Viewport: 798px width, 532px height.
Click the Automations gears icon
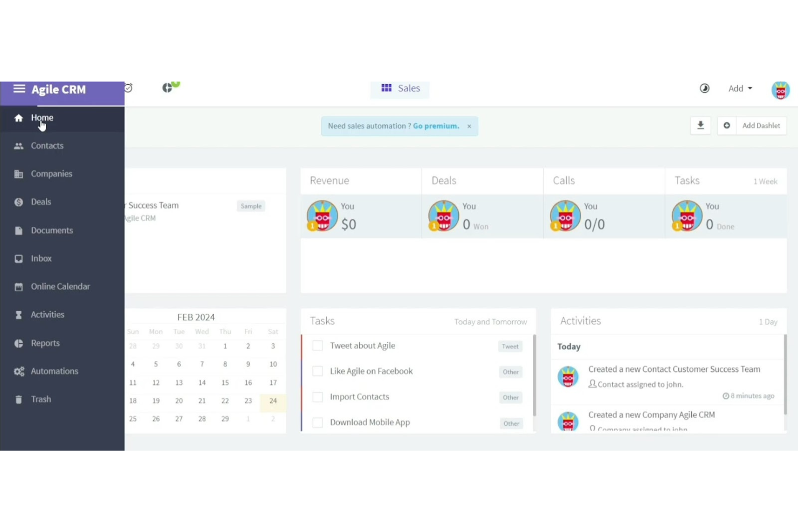point(19,371)
